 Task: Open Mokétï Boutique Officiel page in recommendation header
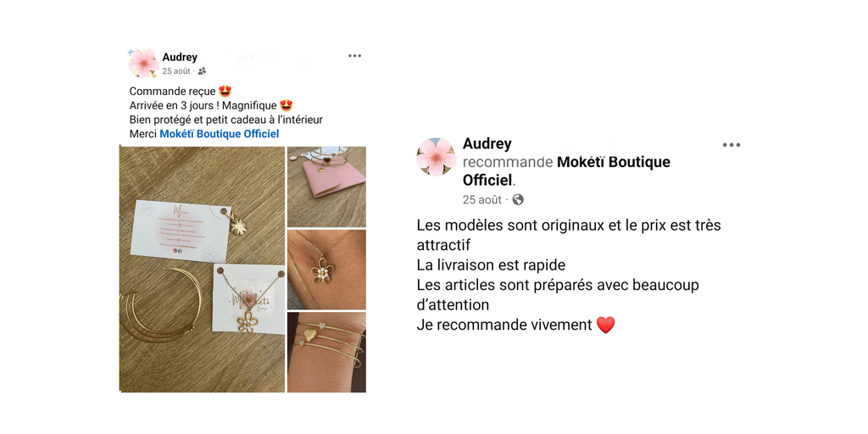[x=565, y=171]
